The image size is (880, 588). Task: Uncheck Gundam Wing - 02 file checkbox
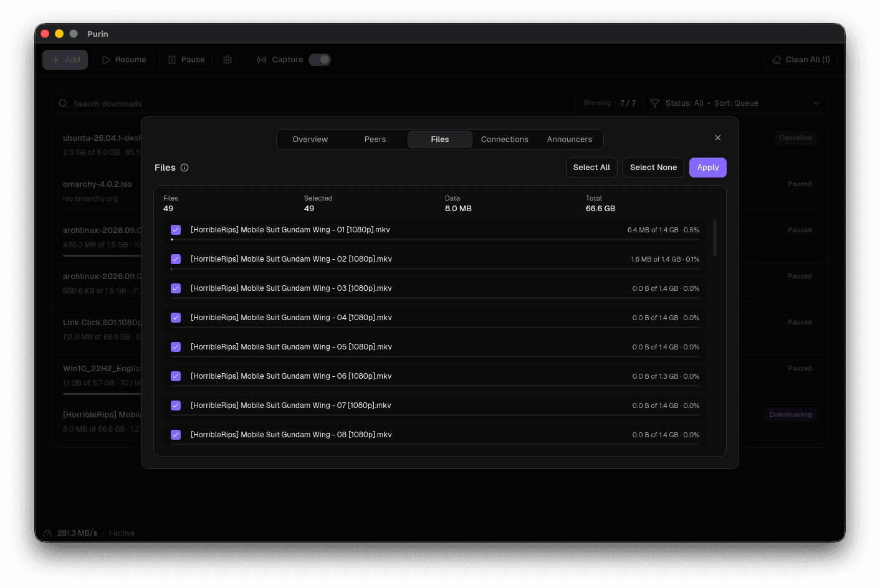coord(176,259)
